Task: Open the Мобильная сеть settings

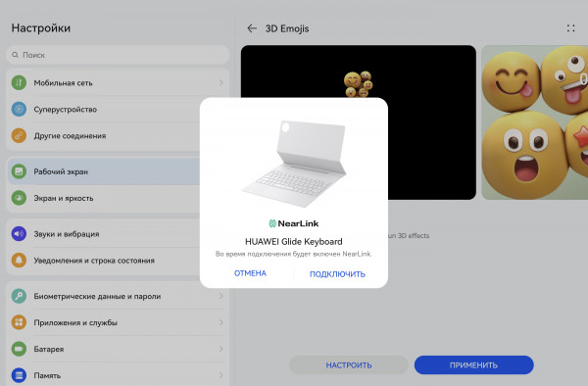Action: [x=118, y=82]
